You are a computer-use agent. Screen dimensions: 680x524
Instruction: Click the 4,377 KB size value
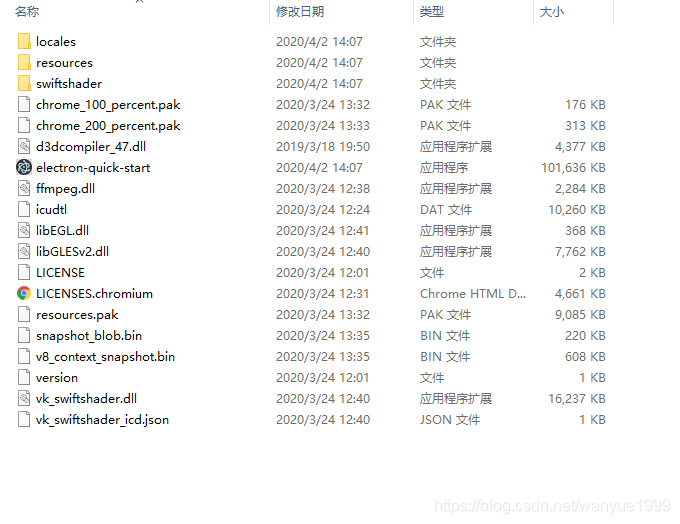click(x=580, y=147)
